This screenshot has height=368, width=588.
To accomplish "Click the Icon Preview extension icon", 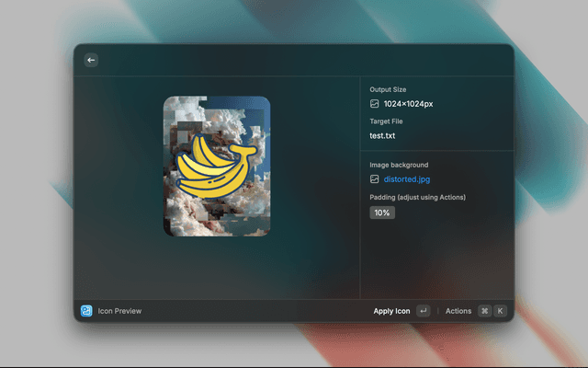I will (x=86, y=311).
